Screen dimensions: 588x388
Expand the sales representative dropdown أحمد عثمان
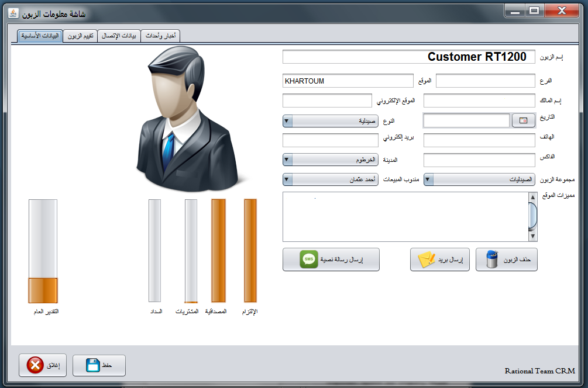click(x=287, y=179)
